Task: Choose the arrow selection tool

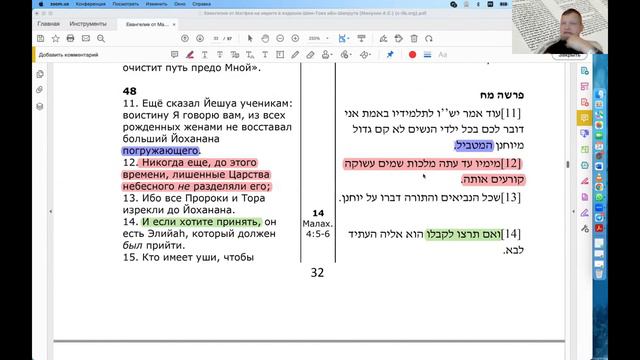Action: click(250, 38)
